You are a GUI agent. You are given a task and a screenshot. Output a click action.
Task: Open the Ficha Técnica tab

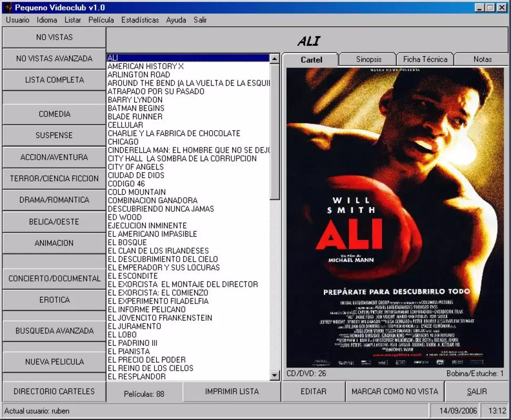coord(425,59)
